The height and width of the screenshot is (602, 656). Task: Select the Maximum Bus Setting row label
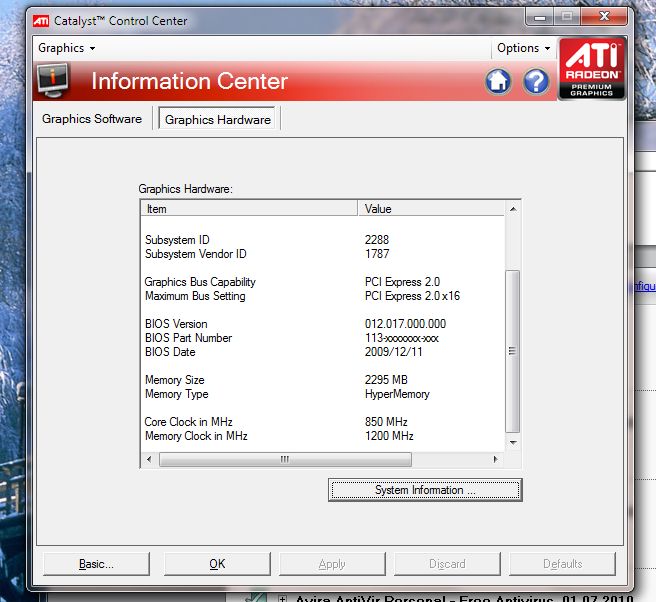tap(195, 296)
